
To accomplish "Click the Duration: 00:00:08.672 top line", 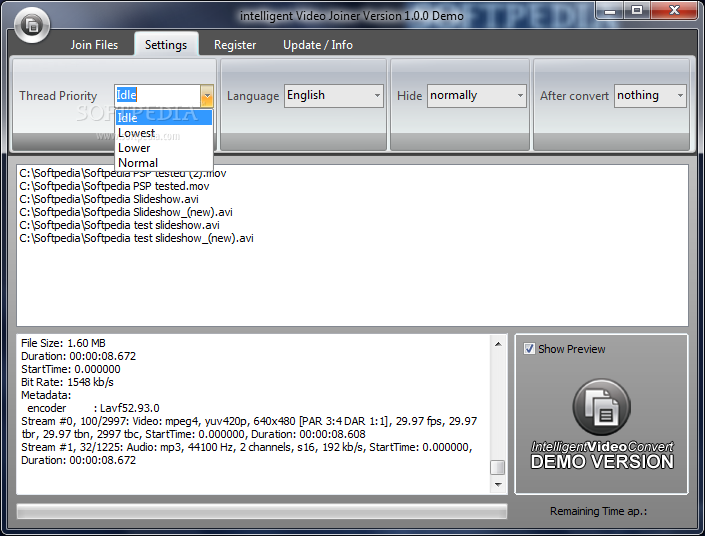I will [x=78, y=356].
